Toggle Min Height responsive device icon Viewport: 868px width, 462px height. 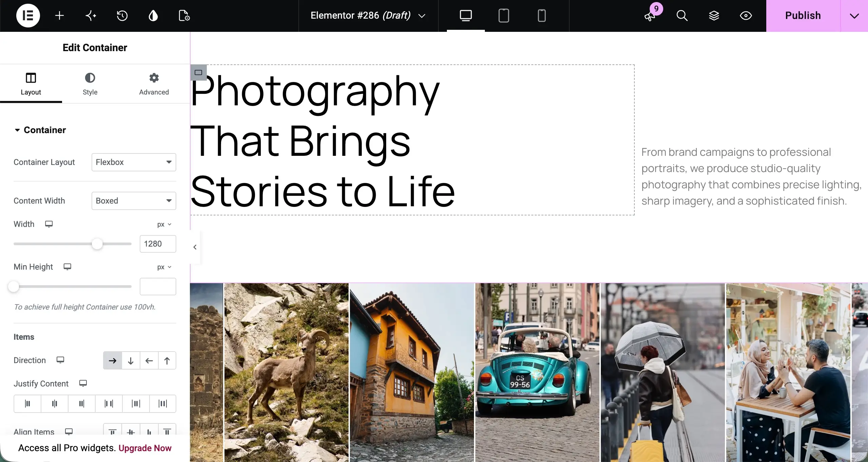point(67,267)
